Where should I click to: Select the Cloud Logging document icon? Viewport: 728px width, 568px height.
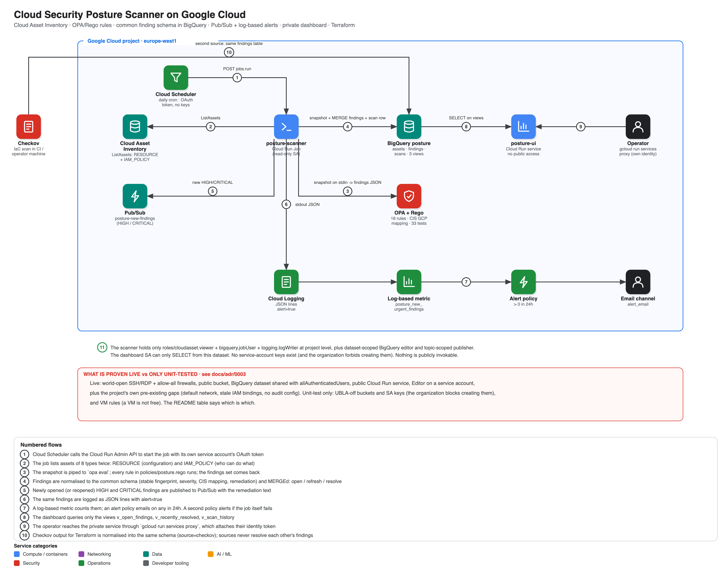coord(286,282)
